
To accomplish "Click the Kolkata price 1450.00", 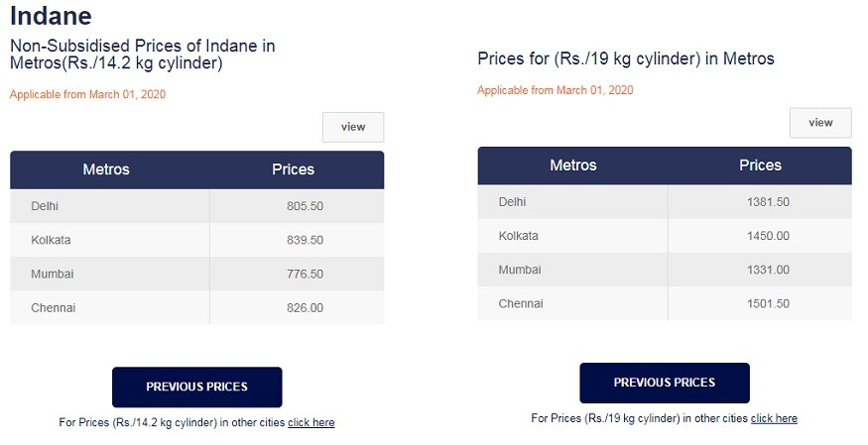I will click(769, 236).
